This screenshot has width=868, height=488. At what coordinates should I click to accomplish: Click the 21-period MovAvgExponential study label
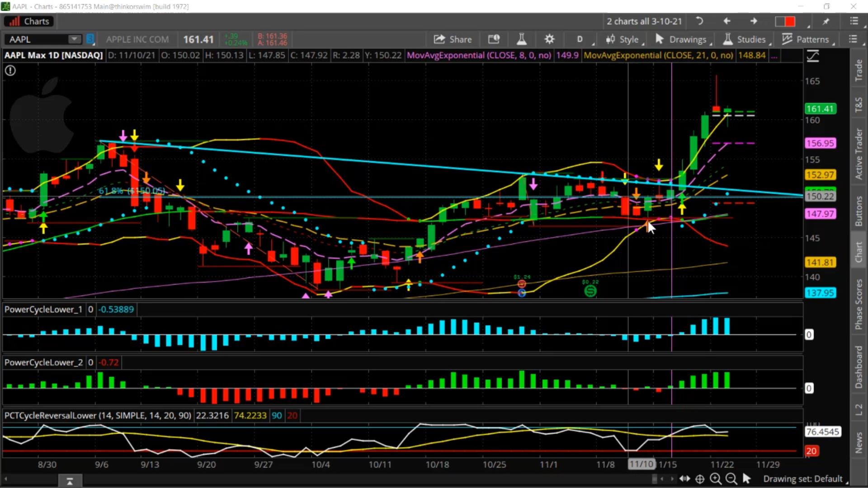point(658,55)
